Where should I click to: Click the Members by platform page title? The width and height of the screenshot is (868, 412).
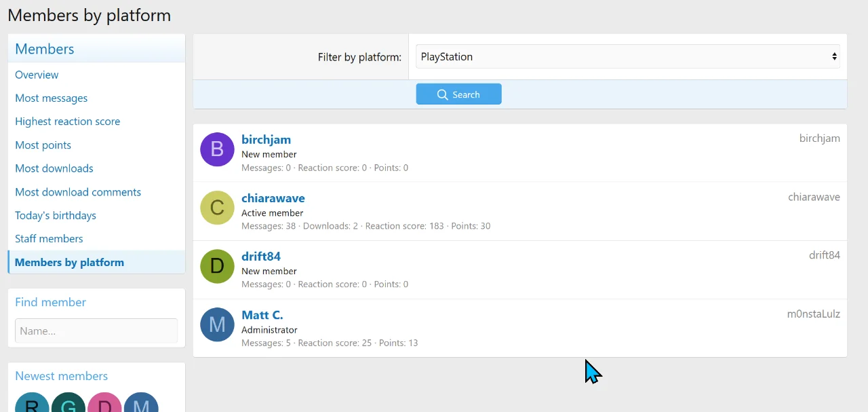click(90, 15)
